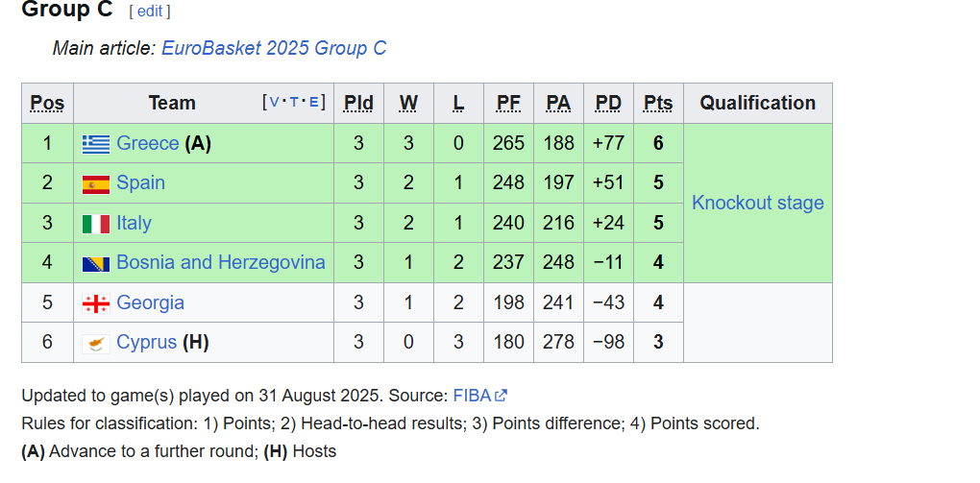This screenshot has width=980, height=483.
Task: Open the E edit-template link
Action: pos(314,102)
